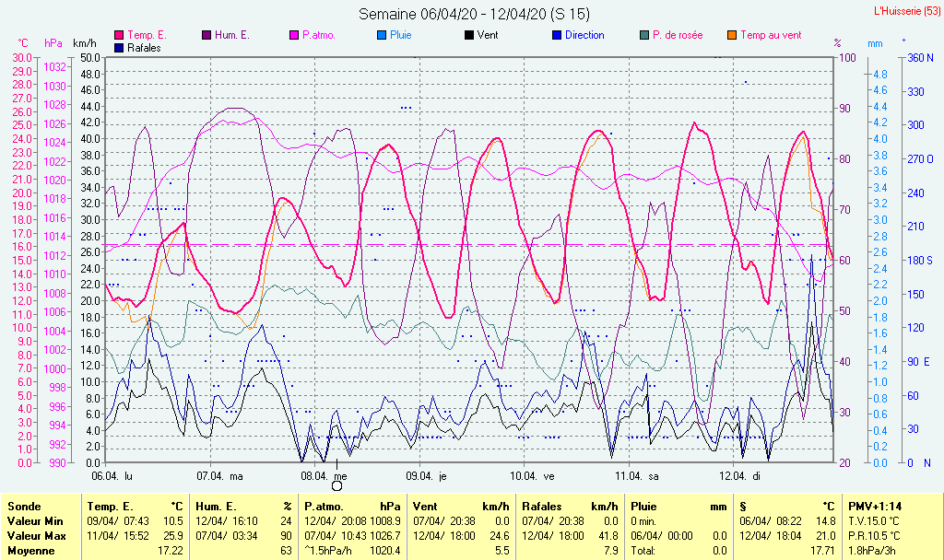Click the blue Direction legend swatch
Screen dimensions: 944x560
click(x=557, y=36)
